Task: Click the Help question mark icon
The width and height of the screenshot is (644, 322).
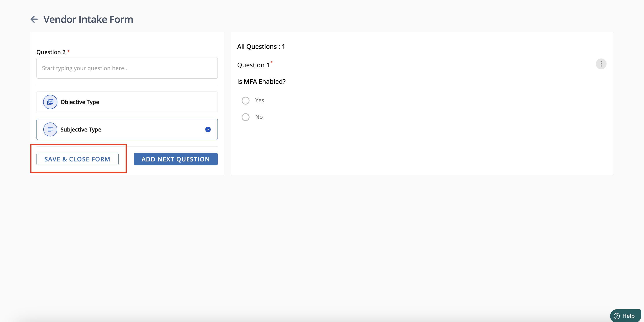Action: (x=617, y=316)
